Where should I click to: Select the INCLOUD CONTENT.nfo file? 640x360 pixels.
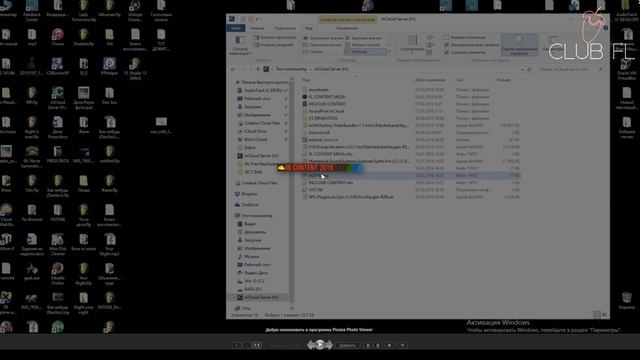(331, 182)
